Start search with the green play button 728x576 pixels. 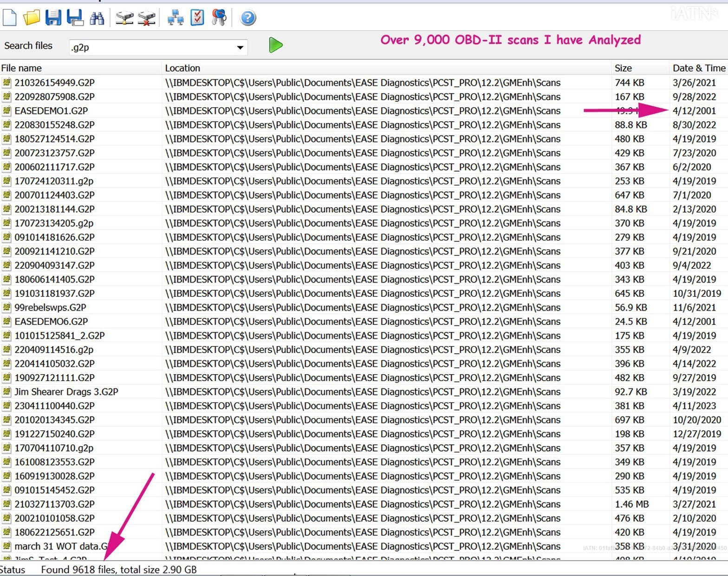pos(275,45)
